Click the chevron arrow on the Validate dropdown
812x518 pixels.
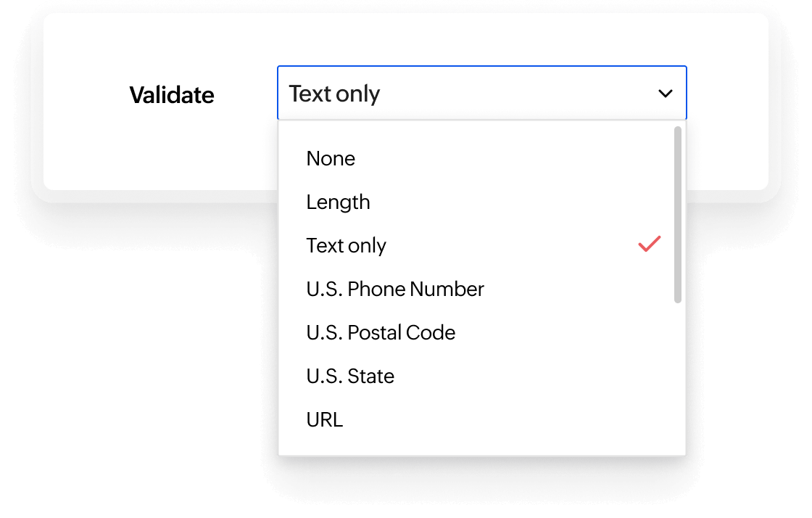coord(665,93)
